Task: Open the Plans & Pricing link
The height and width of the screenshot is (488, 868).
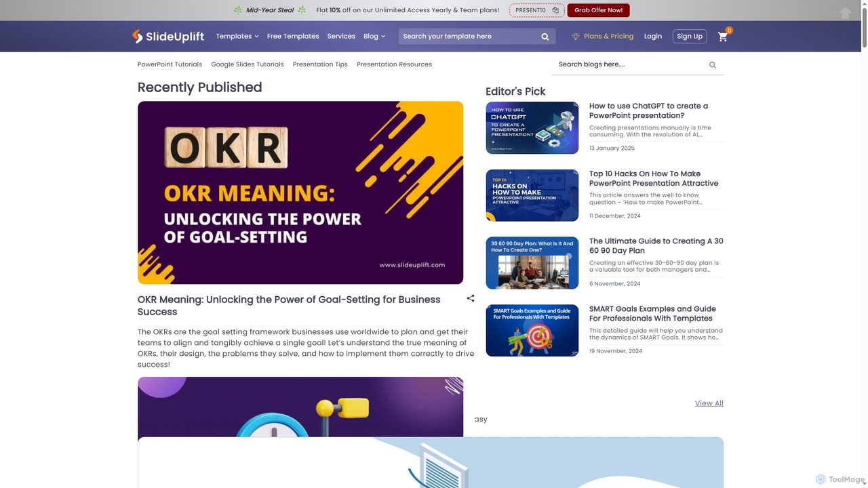Action: point(608,36)
